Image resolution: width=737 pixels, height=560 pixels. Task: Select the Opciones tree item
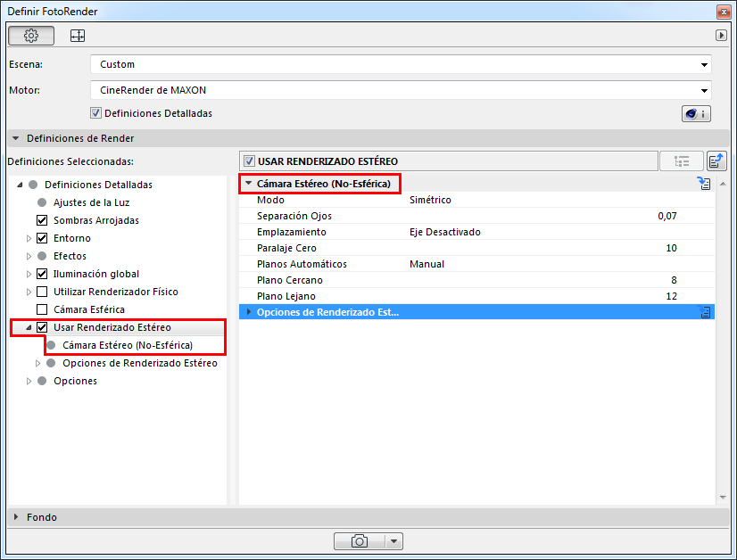coord(75,381)
